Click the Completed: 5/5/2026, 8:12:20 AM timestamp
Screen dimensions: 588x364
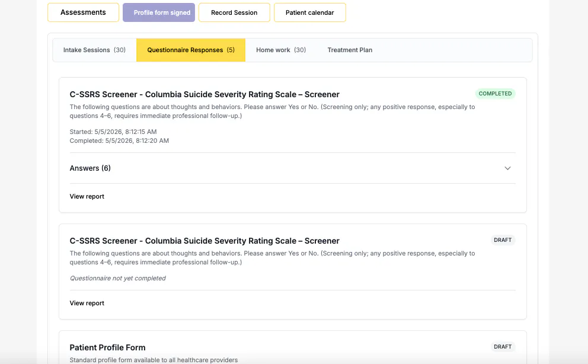pyautogui.click(x=119, y=141)
